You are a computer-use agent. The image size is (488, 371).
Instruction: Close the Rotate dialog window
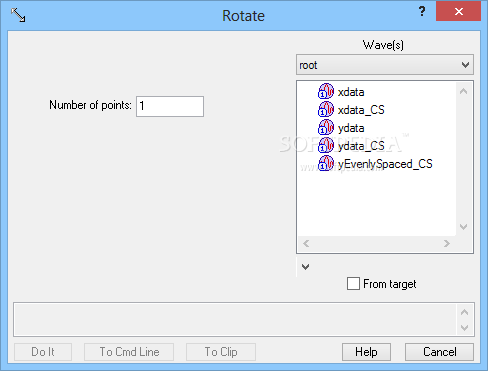(x=458, y=12)
